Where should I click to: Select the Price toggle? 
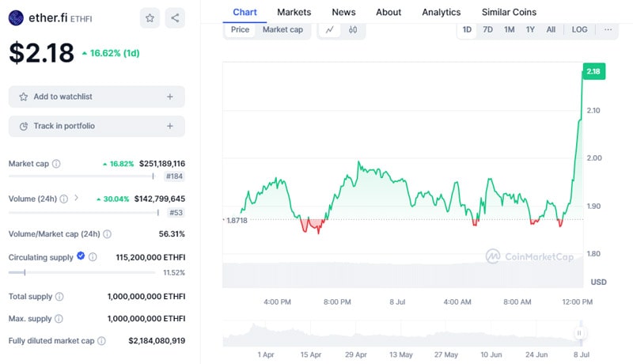(240, 29)
